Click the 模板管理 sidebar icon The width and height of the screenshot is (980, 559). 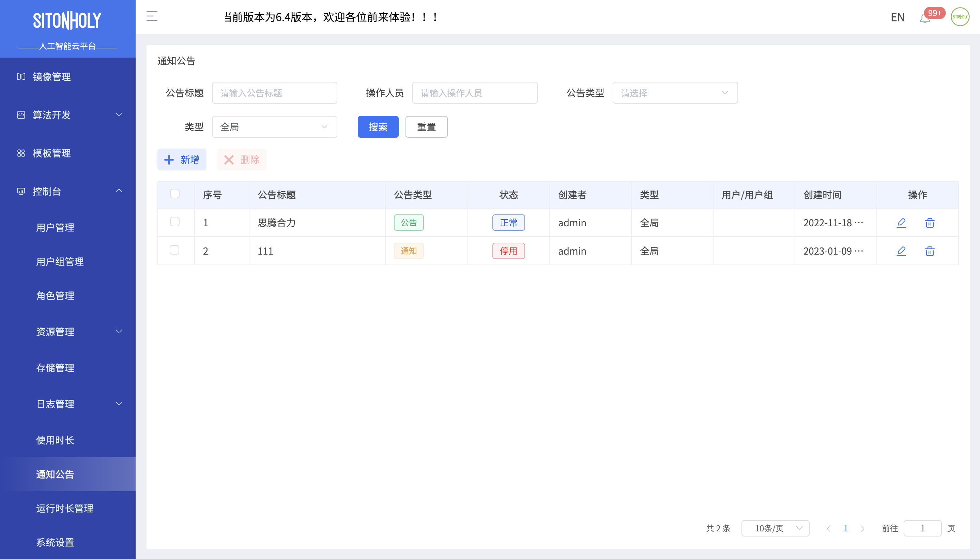21,153
